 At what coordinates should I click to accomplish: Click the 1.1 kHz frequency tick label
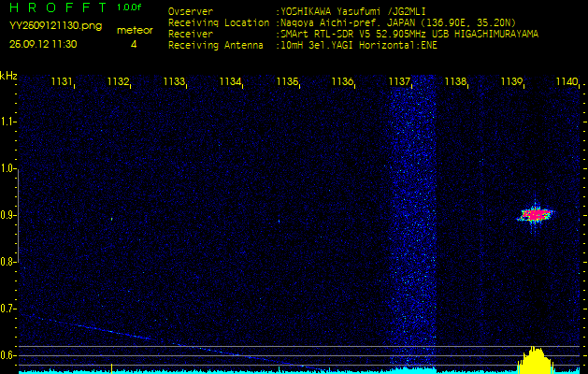[x=7, y=122]
